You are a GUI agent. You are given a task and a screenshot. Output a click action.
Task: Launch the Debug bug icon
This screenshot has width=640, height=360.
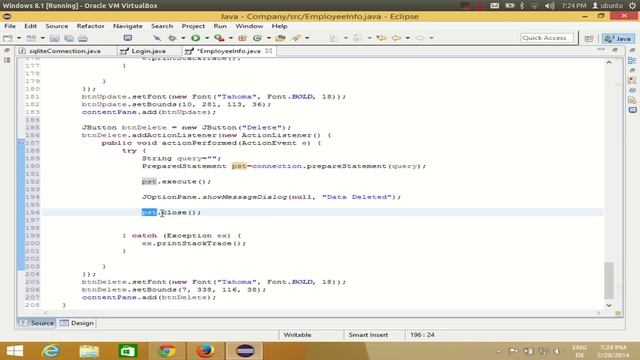coord(172,38)
